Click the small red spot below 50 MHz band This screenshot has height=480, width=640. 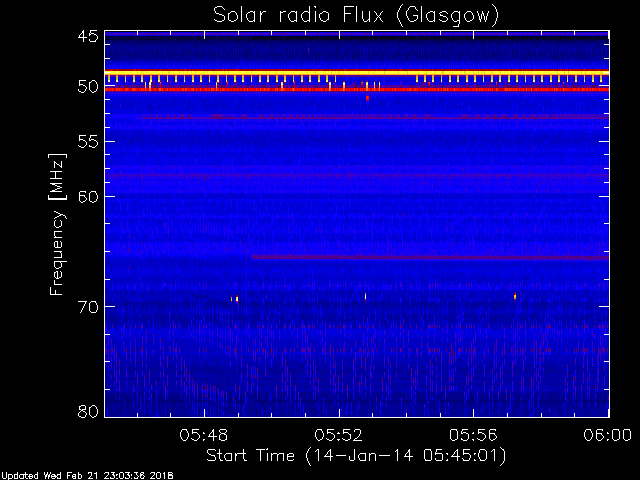[367, 98]
